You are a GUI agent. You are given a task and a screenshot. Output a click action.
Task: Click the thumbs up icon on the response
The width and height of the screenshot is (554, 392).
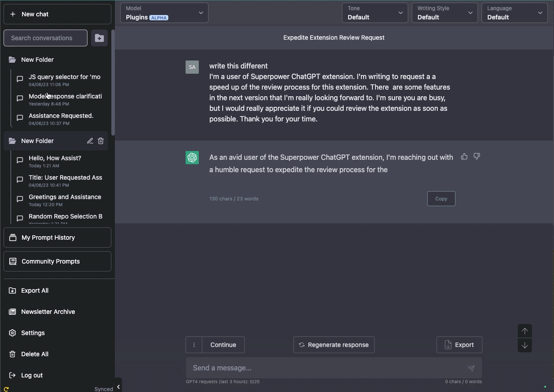pos(464,156)
